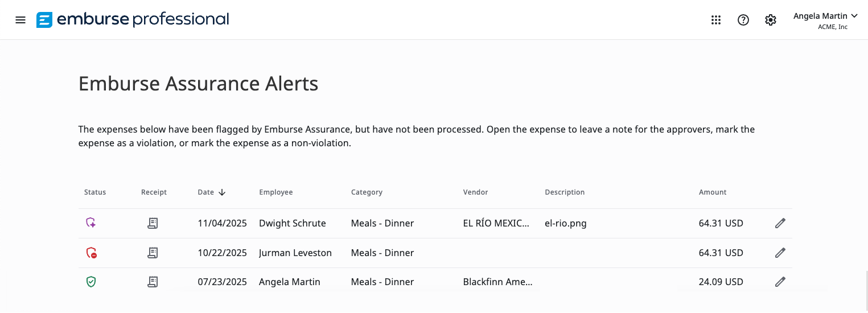Screen dimensions: 868x313
Task: Sort the table by Category header
Action: pos(367,192)
